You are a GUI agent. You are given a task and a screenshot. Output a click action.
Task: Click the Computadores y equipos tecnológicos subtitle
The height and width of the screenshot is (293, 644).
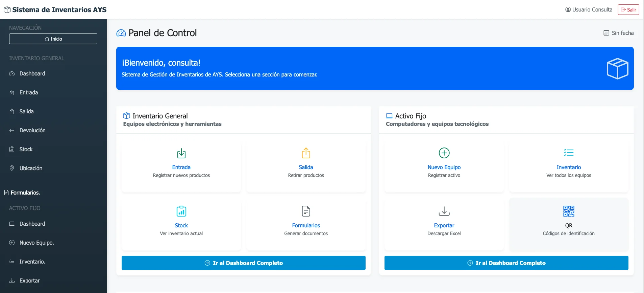click(437, 124)
